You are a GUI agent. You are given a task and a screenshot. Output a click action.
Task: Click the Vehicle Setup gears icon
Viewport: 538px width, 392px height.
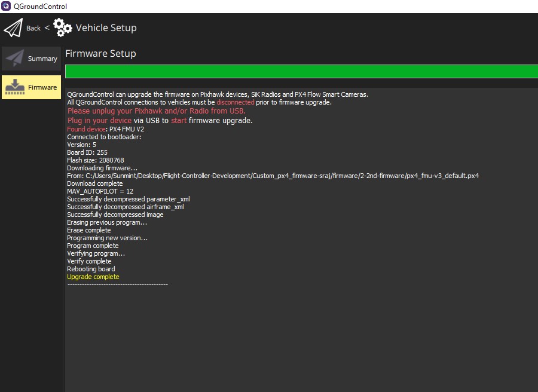(x=63, y=27)
